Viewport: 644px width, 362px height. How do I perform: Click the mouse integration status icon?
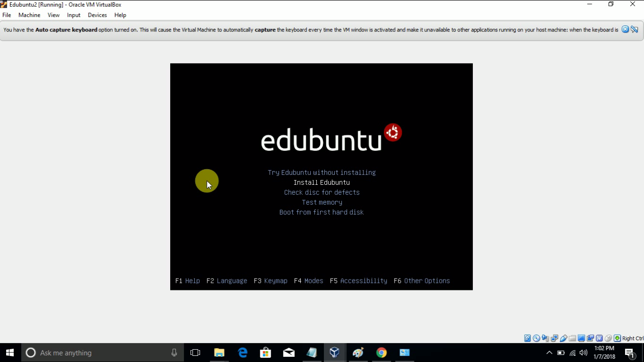(x=608, y=338)
